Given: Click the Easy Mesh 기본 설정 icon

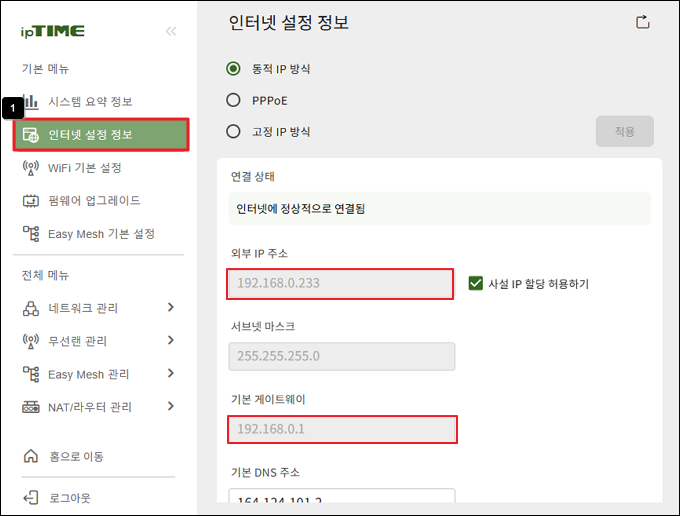Looking at the screenshot, I should 30,234.
